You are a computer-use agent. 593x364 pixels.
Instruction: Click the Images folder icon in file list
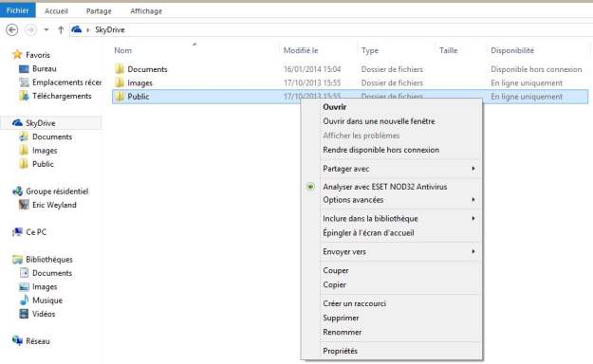click(120, 82)
